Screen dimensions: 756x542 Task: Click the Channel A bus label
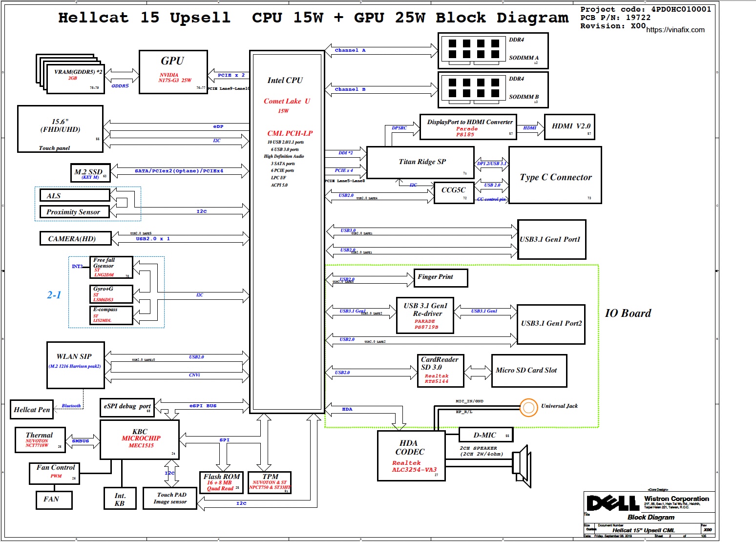pos(350,50)
